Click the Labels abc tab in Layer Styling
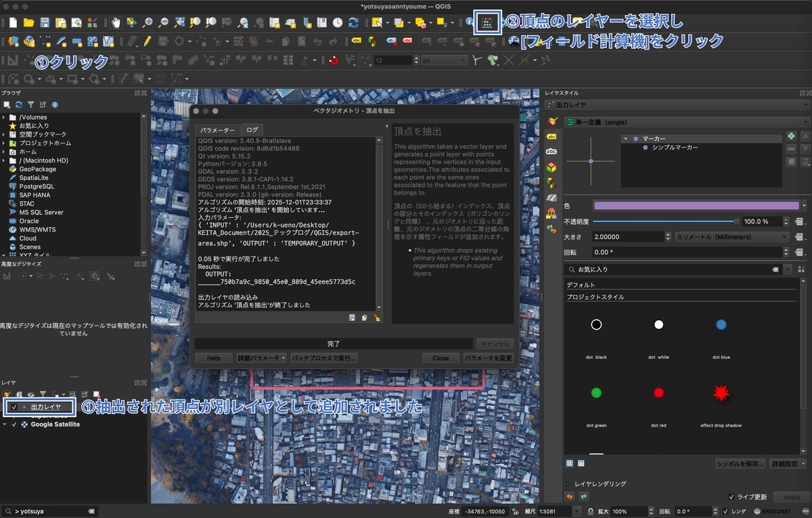This screenshot has height=518, width=812. 551,136
